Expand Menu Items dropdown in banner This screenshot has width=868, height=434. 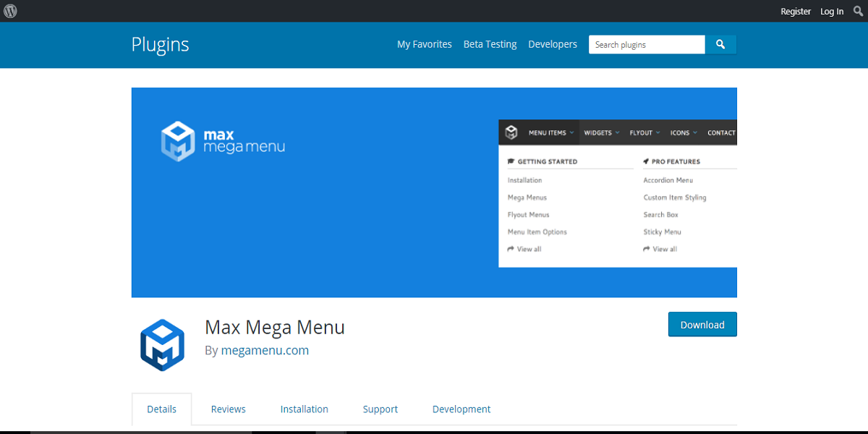click(x=551, y=132)
